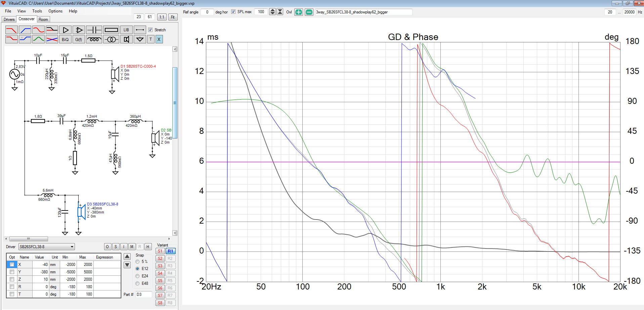The width and height of the screenshot is (644, 310).
Task: Open the LIB component library
Action: 126,30
